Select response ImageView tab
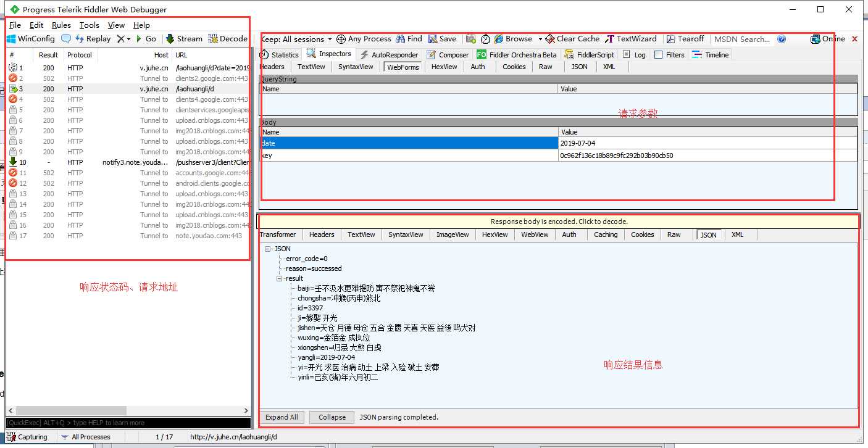The width and height of the screenshot is (868, 448). point(453,234)
